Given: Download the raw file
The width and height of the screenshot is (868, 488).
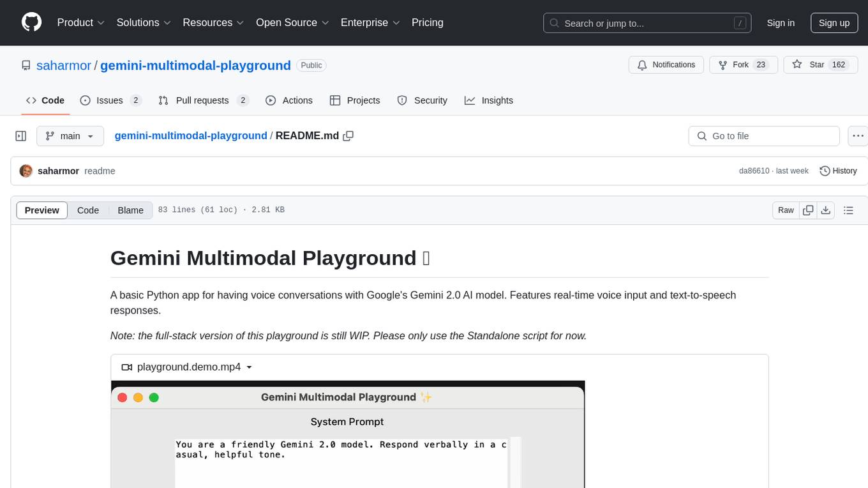Looking at the screenshot, I should (x=826, y=210).
